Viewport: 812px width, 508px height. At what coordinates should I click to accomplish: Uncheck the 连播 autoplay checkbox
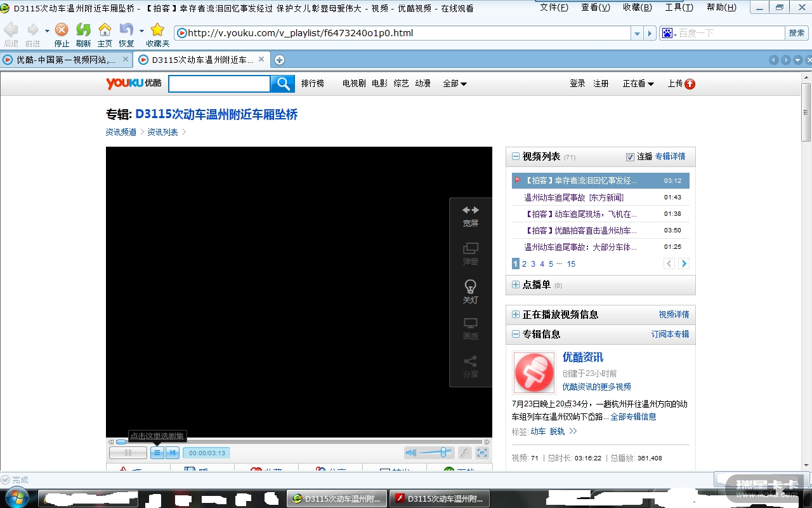(x=630, y=157)
